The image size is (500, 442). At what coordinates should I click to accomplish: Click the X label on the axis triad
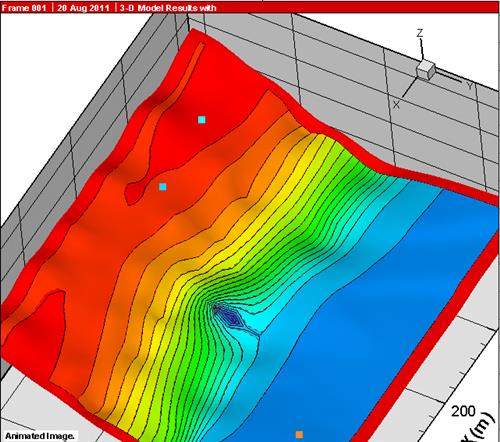[x=396, y=105]
